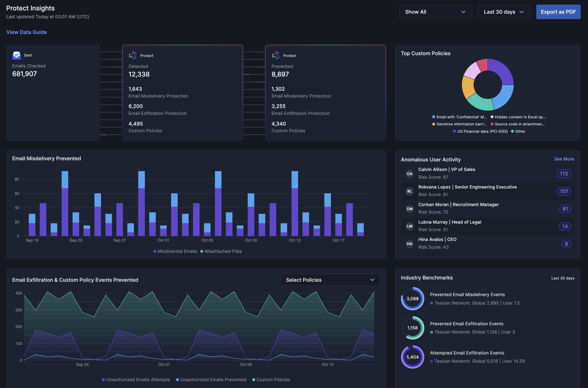Image resolution: width=588 pixels, height=388 pixels.
Task: Open Corban Moran Recruitment Manager row
Action: click(x=488, y=209)
